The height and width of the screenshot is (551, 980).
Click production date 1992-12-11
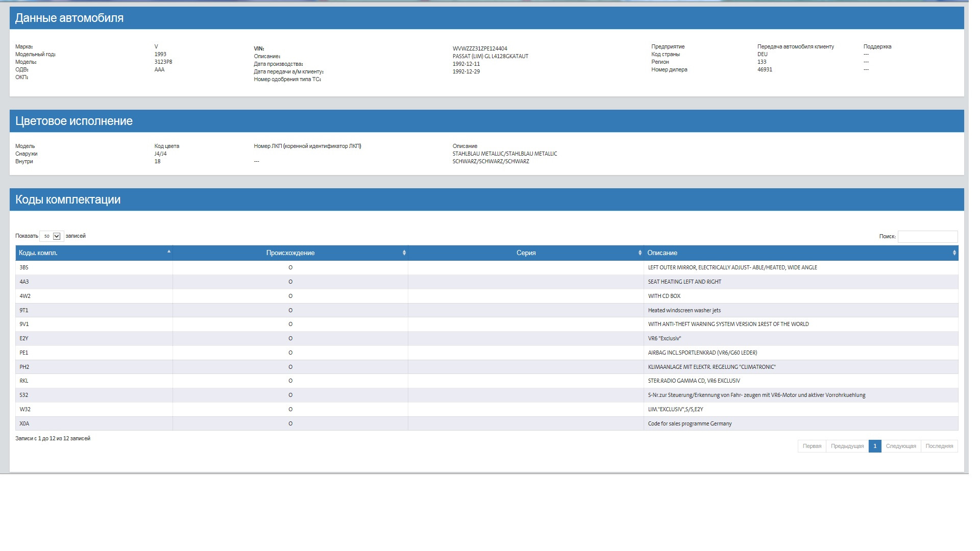pyautogui.click(x=466, y=64)
